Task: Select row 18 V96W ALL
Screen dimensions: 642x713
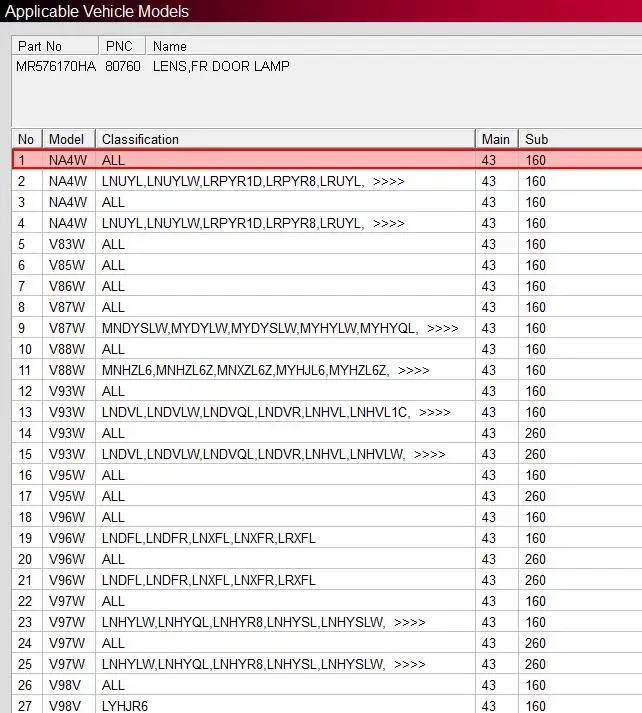Action: point(327,517)
